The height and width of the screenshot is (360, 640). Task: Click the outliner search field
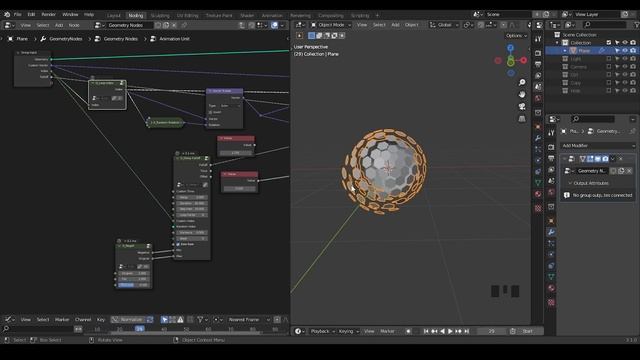click(604, 25)
